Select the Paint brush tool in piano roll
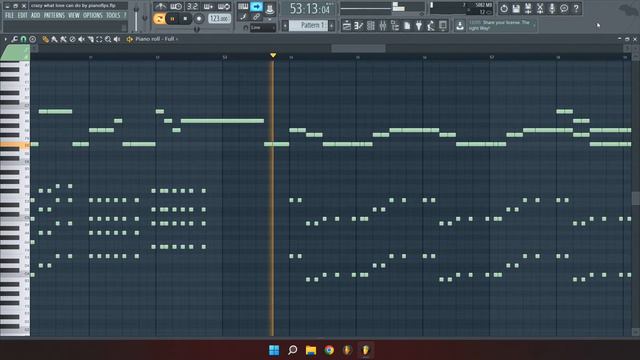This screenshot has height=360, width=640. coord(54,39)
